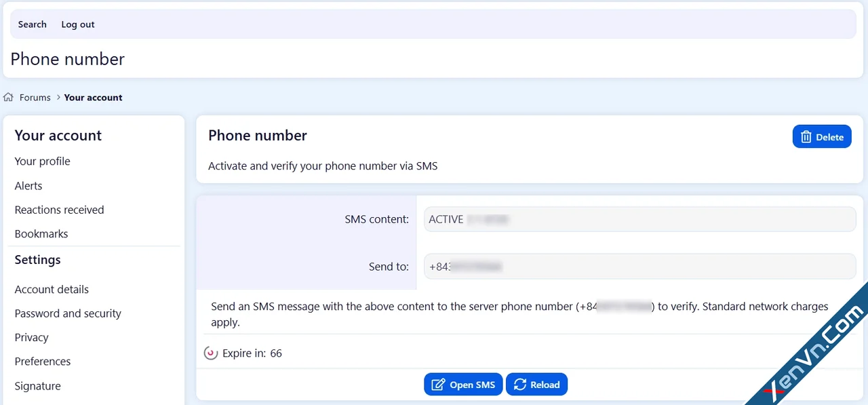Click the Send to phone field
Viewport: 868px width, 405px height.
640,267
